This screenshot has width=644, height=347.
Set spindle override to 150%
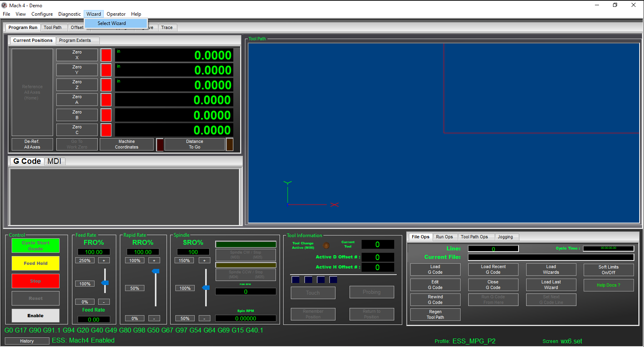coord(184,260)
